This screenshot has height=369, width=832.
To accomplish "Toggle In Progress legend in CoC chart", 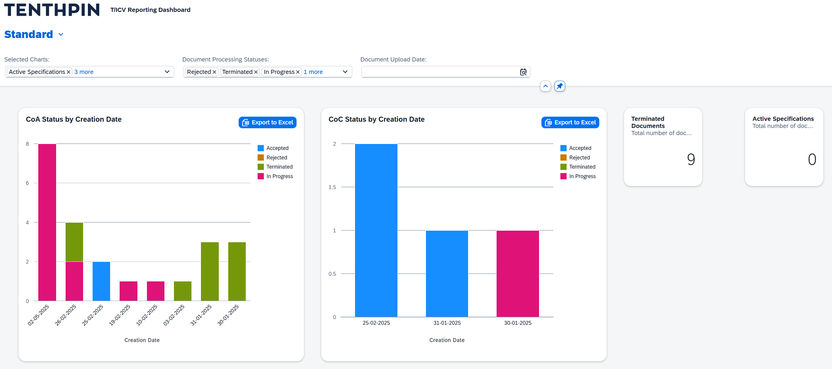I will (578, 176).
